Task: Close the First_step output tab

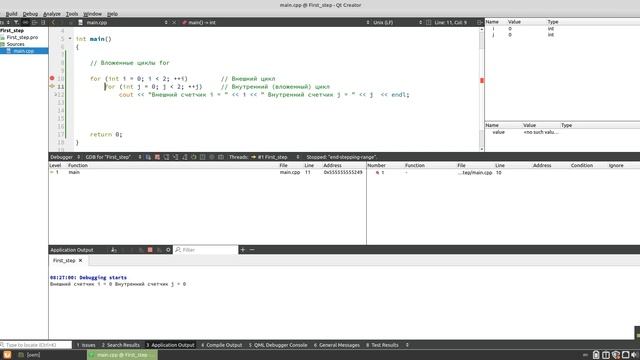Action: coord(80,260)
